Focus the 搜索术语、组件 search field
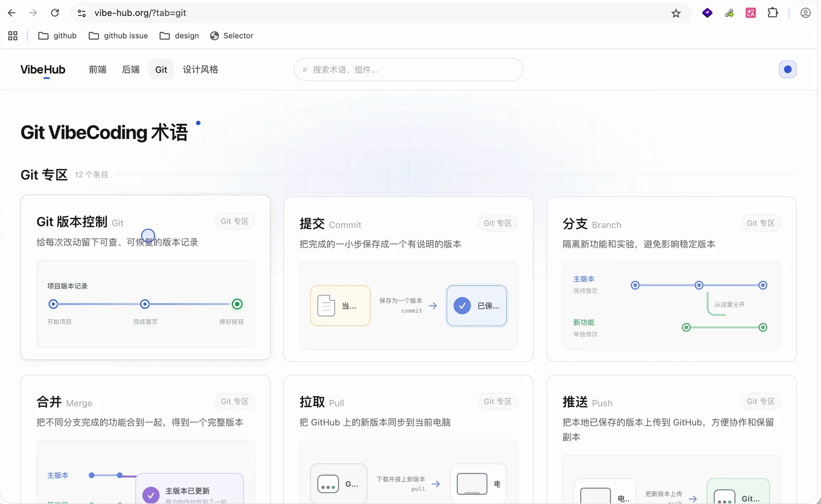 tap(408, 69)
